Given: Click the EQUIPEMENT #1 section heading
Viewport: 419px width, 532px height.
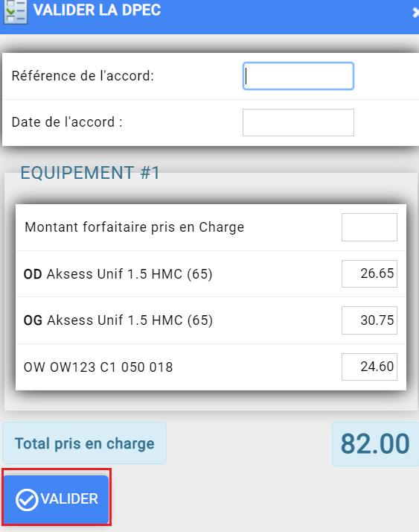Looking at the screenshot, I should click(90, 173).
